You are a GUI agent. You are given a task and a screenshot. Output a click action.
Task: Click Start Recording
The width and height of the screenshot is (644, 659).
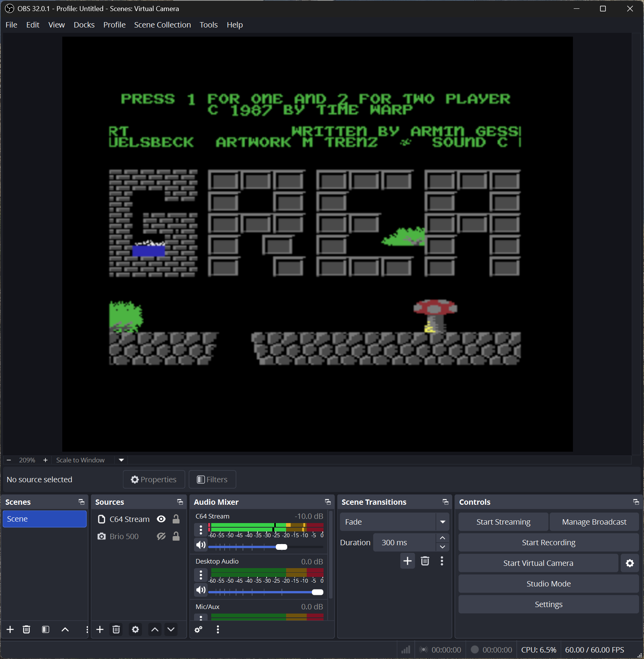coord(548,542)
